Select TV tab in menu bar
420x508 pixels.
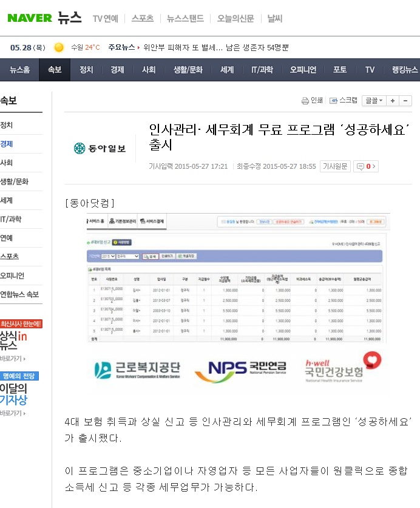click(370, 70)
